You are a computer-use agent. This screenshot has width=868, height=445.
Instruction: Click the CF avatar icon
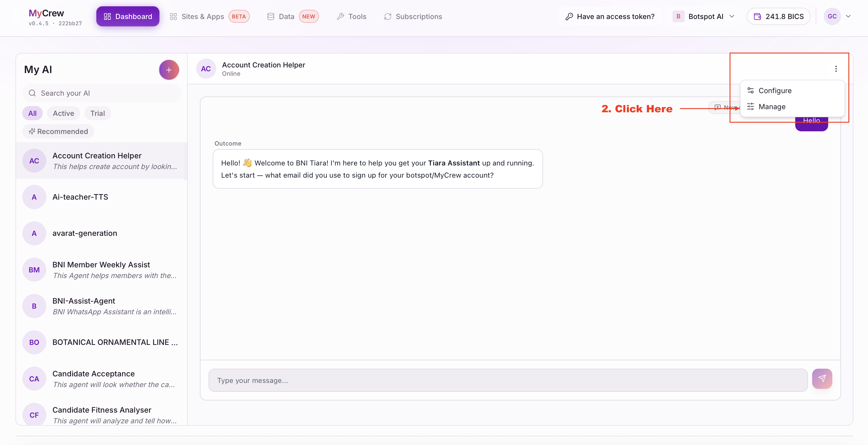coord(34,415)
